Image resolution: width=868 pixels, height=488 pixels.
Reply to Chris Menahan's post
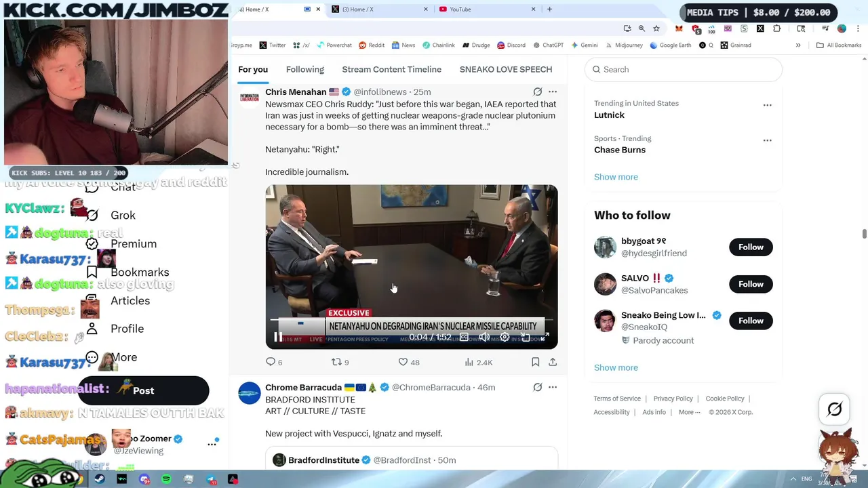click(275, 362)
